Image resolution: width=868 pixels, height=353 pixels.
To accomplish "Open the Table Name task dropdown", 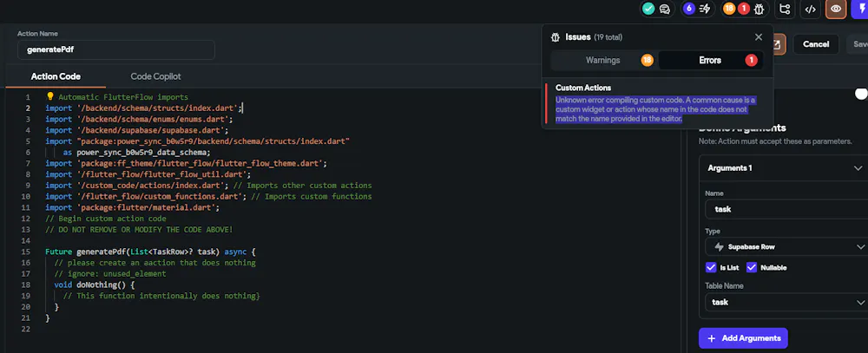I will click(786, 302).
